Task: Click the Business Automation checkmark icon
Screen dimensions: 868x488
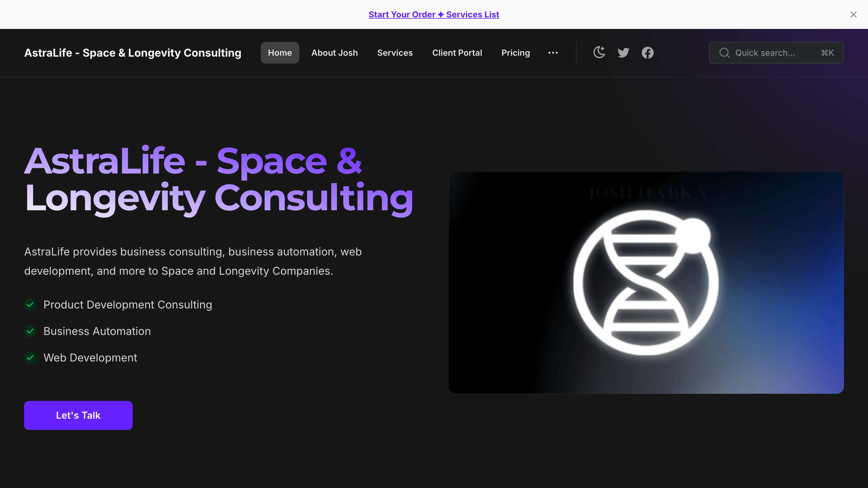Action: click(x=30, y=331)
